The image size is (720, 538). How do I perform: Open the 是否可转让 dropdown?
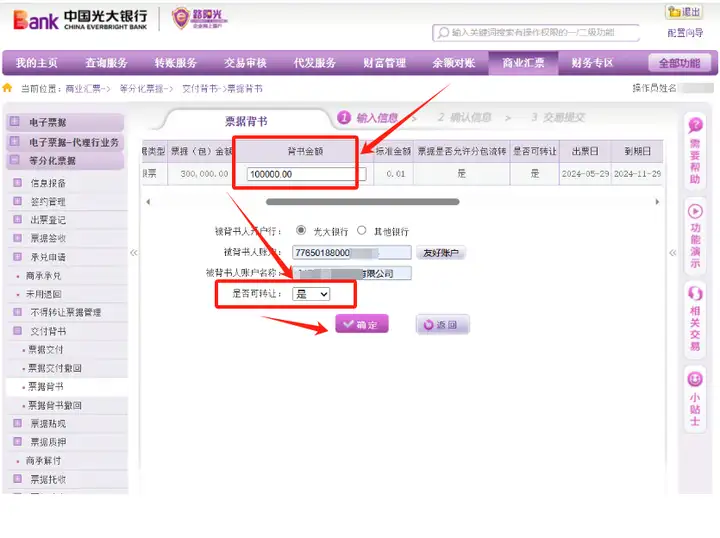311,294
